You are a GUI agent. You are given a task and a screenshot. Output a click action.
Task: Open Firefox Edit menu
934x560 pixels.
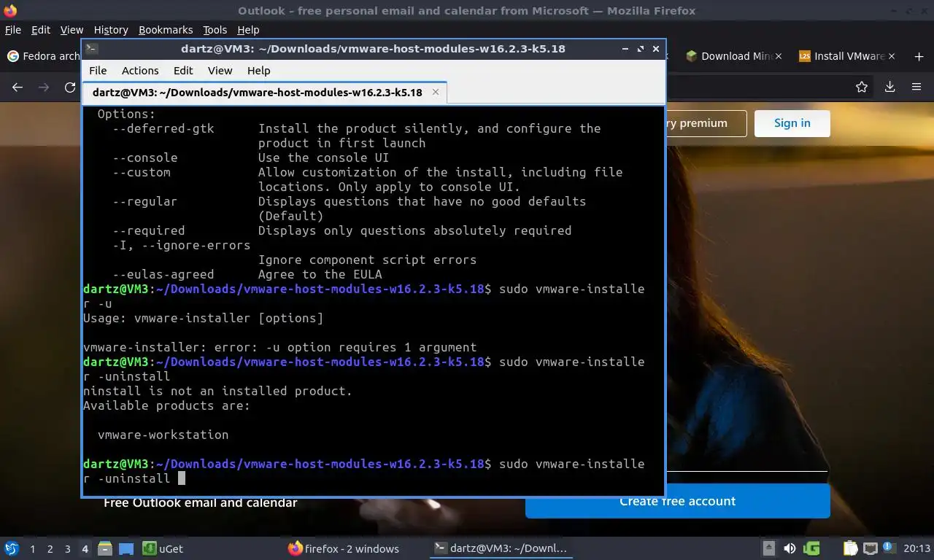[41, 30]
